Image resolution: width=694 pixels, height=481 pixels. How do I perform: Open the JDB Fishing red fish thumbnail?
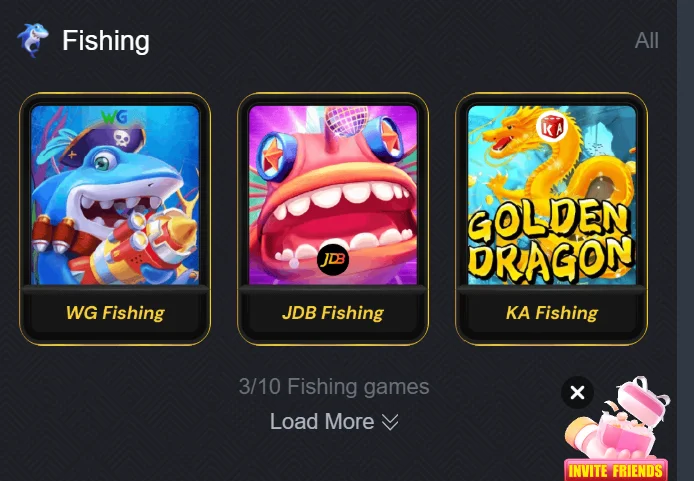point(333,195)
